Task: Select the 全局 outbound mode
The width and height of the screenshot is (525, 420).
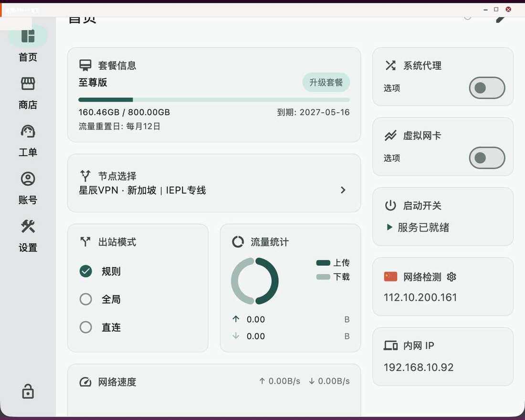Action: pos(86,299)
